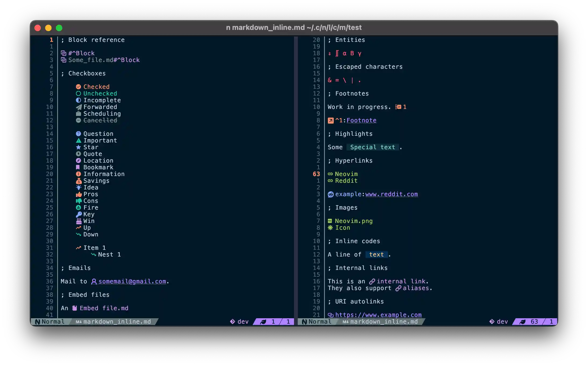Click the lightbulb icon beside Idea
The image size is (588, 366).
[78, 187]
